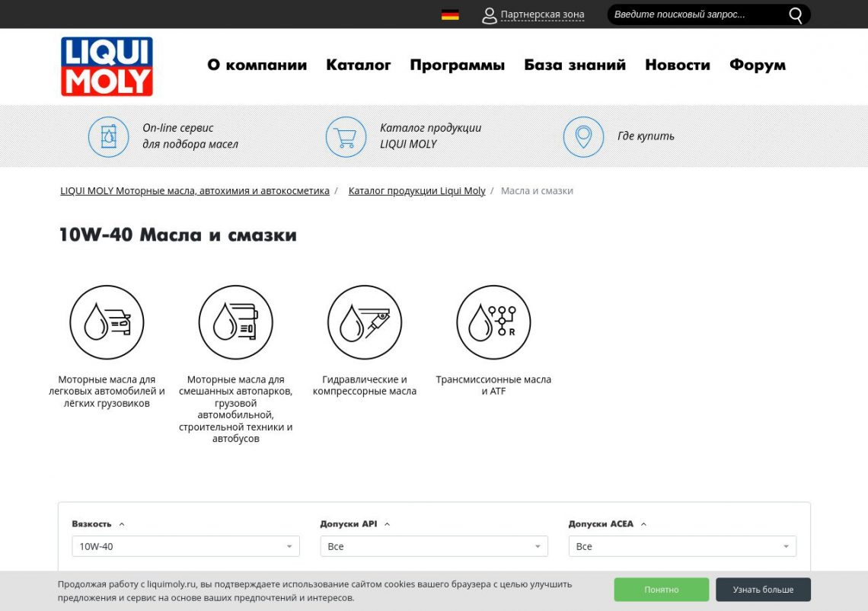The width and height of the screenshot is (868, 611).
Task: Focus the search query input field
Action: pos(697,14)
